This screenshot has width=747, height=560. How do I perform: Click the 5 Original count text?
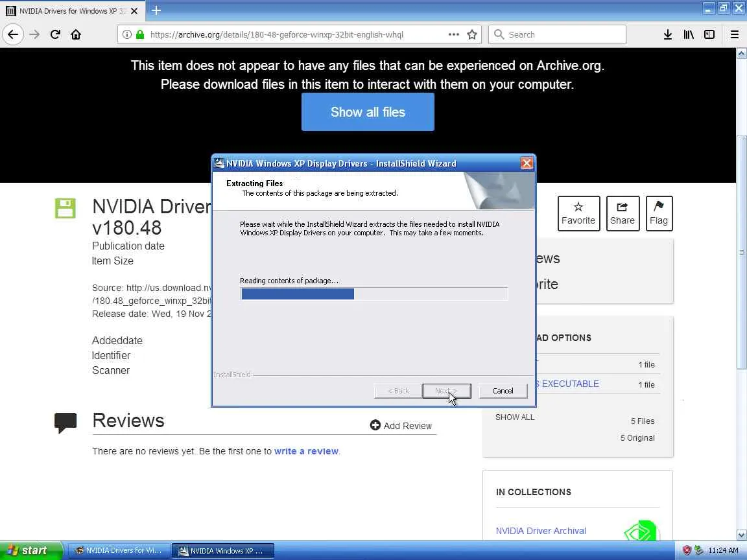click(637, 438)
